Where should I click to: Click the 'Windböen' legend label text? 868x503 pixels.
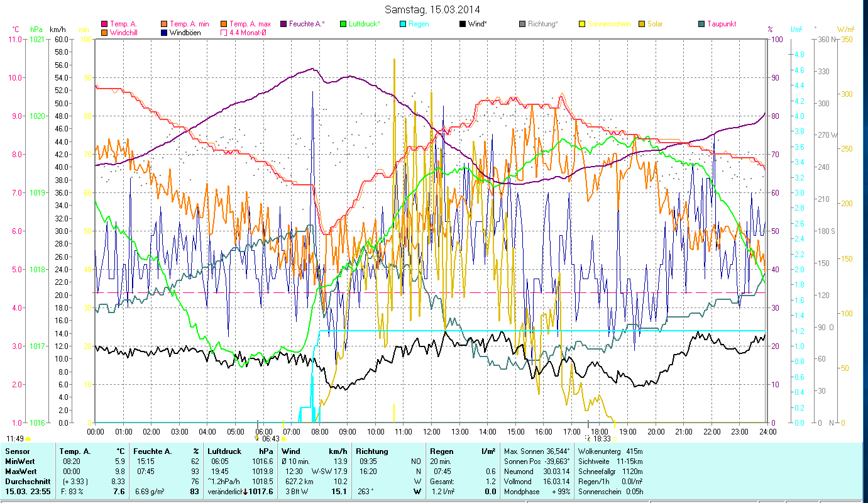185,32
